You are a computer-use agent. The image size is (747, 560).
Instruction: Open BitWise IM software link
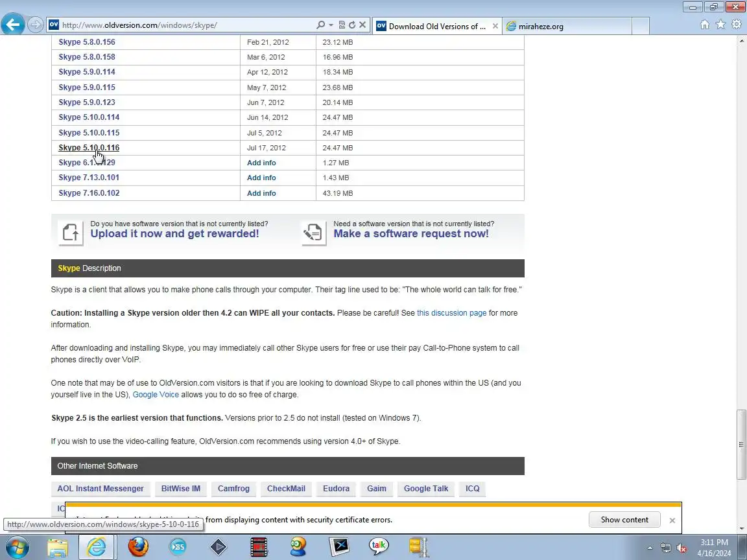point(180,489)
